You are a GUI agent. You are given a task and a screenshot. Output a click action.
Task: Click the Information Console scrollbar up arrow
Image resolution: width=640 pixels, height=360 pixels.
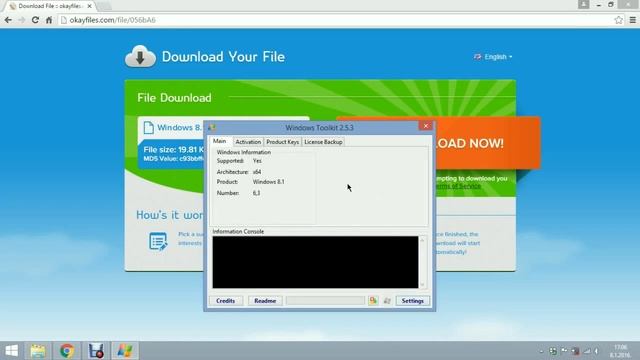tap(422, 240)
